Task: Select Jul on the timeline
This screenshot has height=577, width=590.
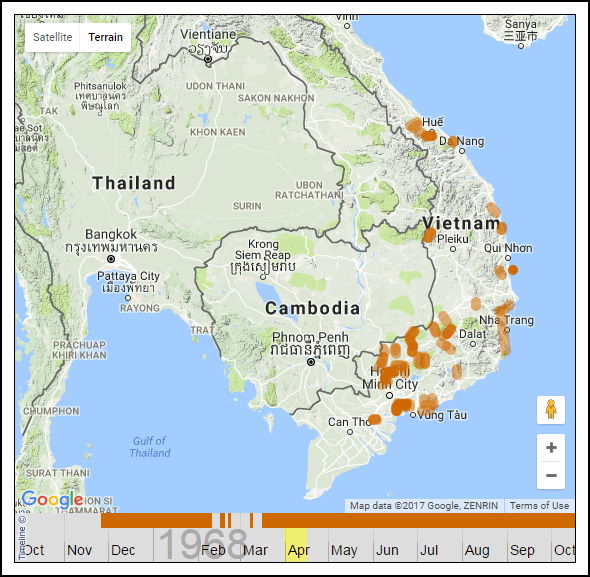Action: click(429, 550)
